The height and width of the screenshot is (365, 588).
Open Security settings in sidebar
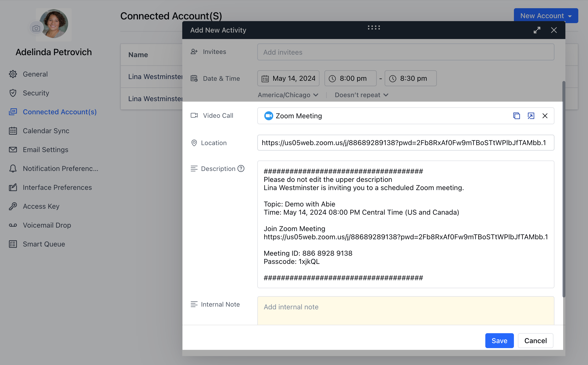click(36, 93)
